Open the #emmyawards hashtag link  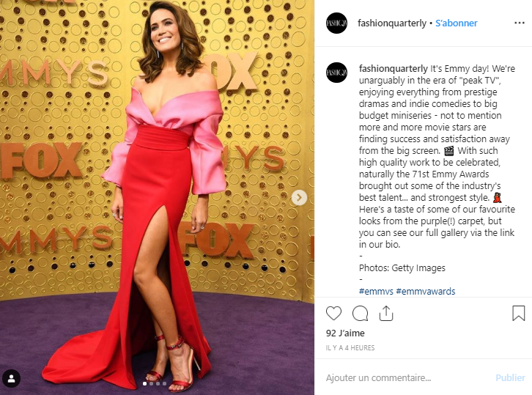[x=426, y=291]
